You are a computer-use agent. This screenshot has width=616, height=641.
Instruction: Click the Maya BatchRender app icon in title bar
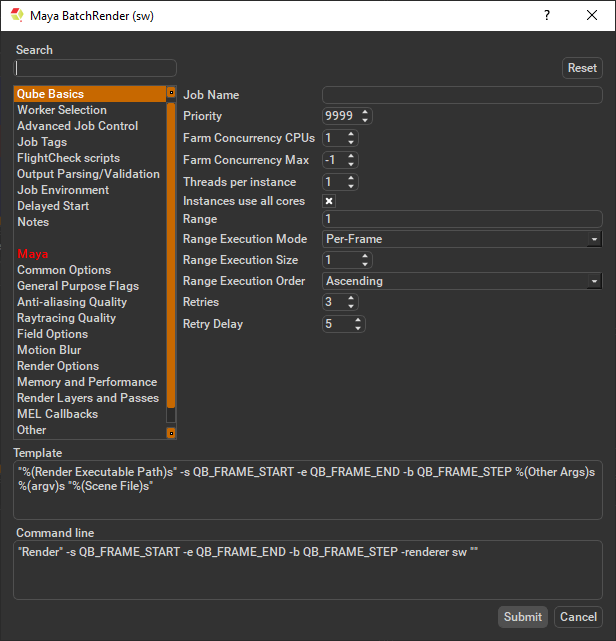(x=17, y=15)
